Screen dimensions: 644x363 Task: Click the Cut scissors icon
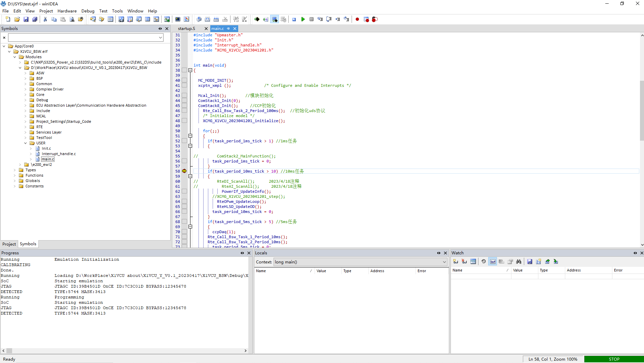coord(45,19)
